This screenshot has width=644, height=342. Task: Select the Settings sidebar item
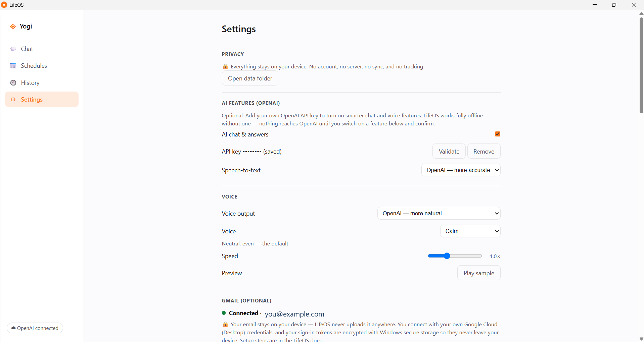(42, 100)
